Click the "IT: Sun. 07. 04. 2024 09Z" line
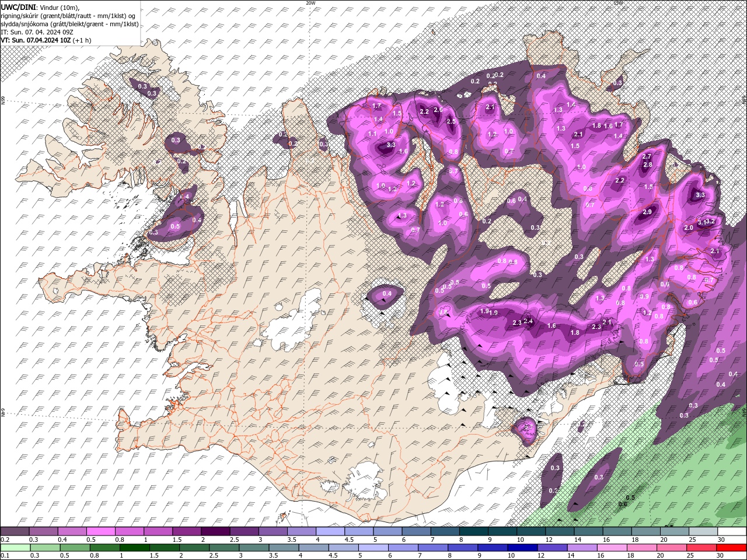747x560 pixels. pos(37,32)
